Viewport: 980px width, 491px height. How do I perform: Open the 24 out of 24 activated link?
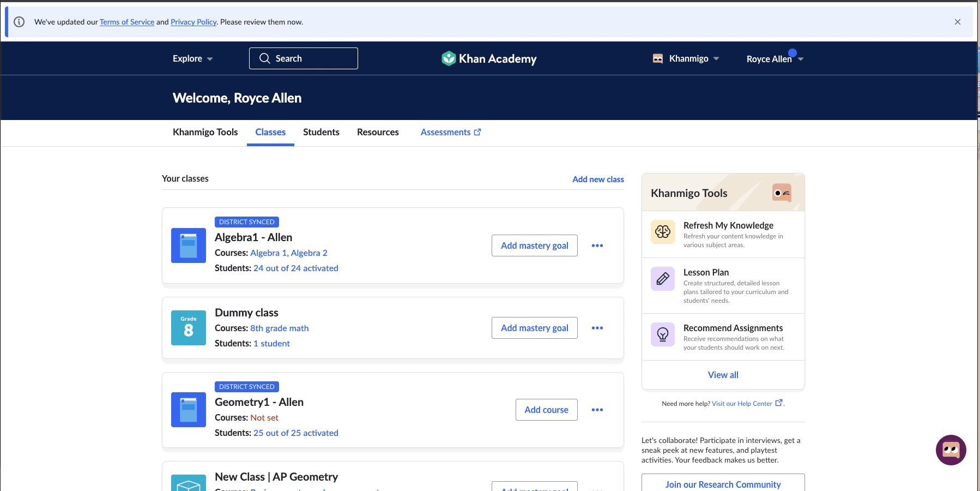tap(296, 268)
